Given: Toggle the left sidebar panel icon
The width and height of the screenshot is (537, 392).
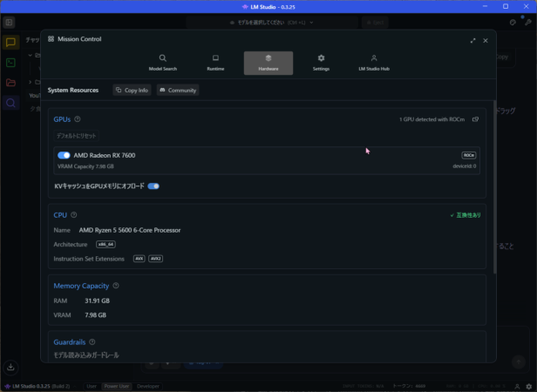Looking at the screenshot, I should (10, 23).
